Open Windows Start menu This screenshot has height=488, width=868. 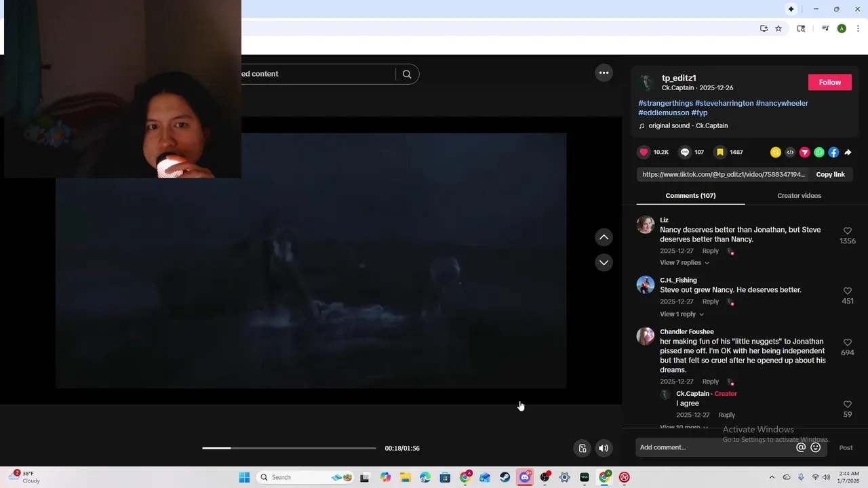tap(244, 477)
